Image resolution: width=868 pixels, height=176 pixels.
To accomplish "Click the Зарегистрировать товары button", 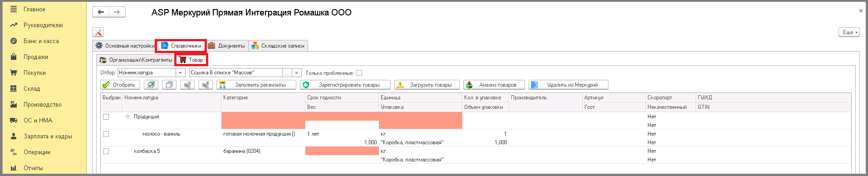I will (x=345, y=85).
